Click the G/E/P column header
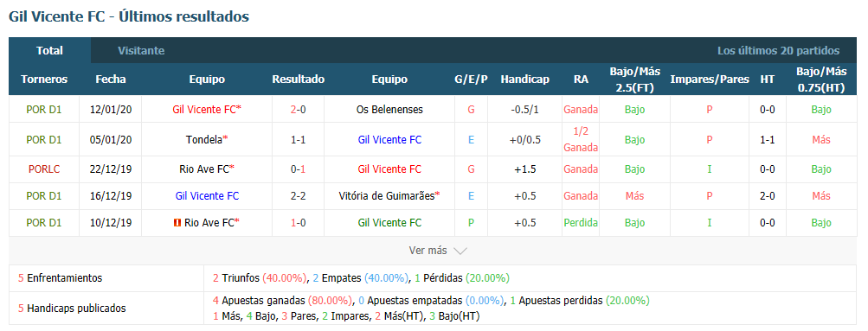Image resolution: width=868 pixels, height=331 pixels. pos(471,79)
